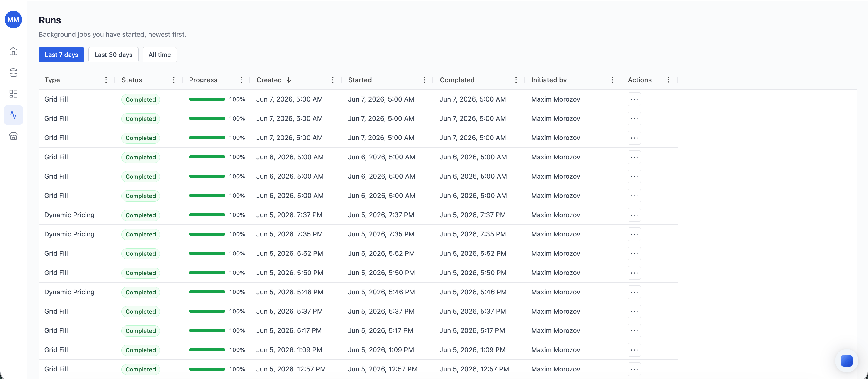Open actions for Grid Fill 12:57 PM run

[634, 369]
